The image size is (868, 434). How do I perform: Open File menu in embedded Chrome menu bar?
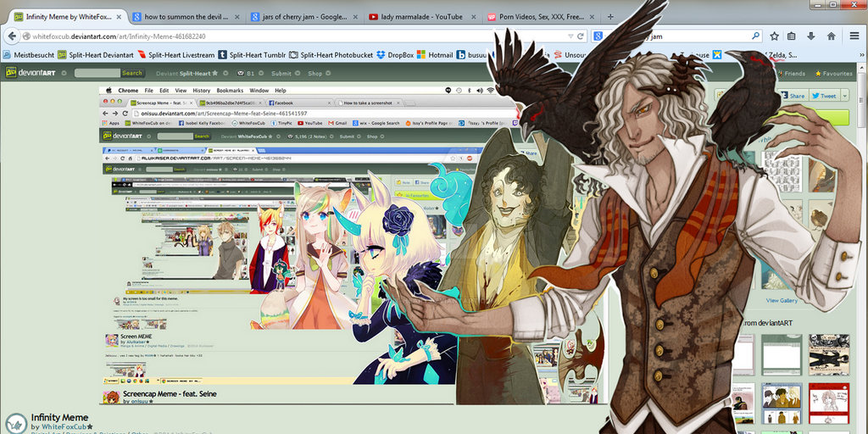pyautogui.click(x=148, y=90)
